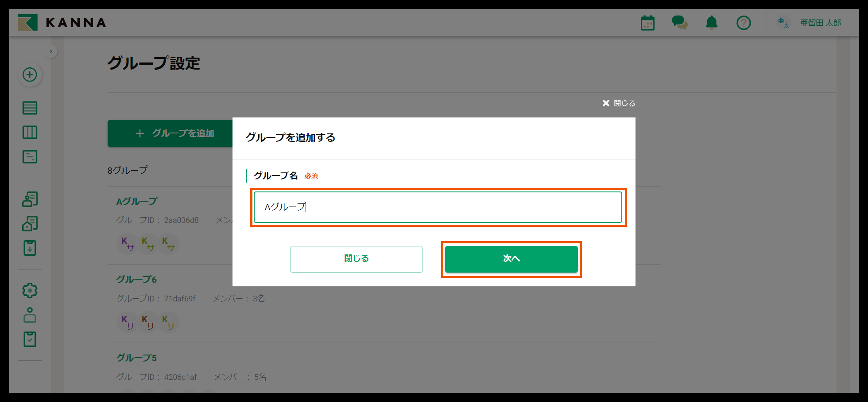The image size is (868, 402).
Task: Click the circular plus button to create new
Action: pyautogui.click(x=30, y=75)
